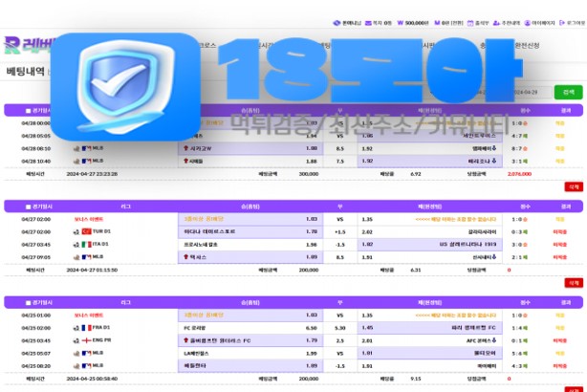Click the 6.31 total odds value
This screenshot has height=392, width=587.
pyautogui.click(x=416, y=270)
